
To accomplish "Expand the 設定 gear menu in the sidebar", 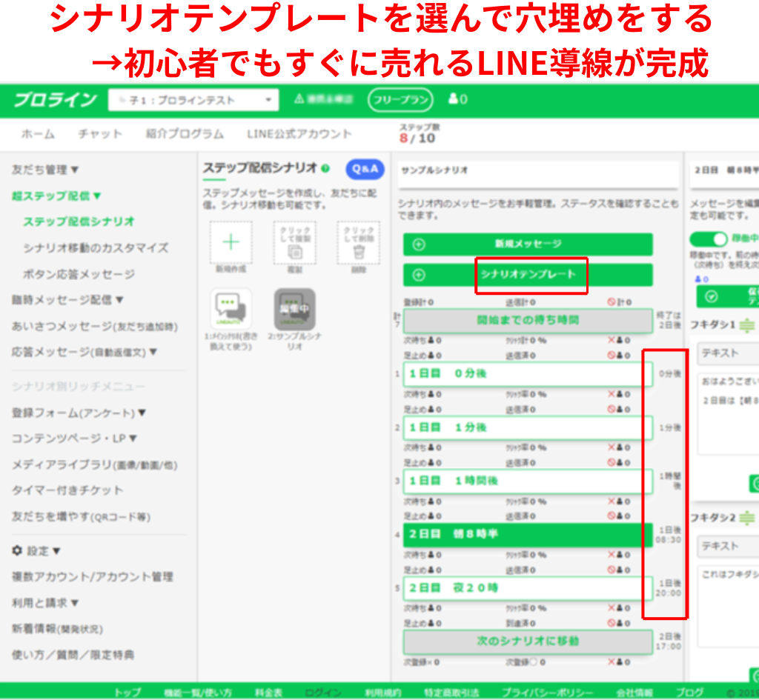I will coord(36,551).
